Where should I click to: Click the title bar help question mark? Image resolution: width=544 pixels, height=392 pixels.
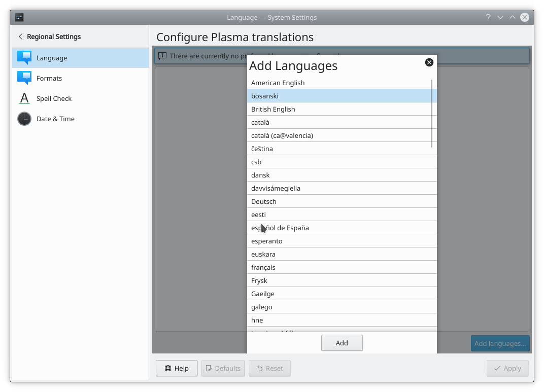click(488, 17)
